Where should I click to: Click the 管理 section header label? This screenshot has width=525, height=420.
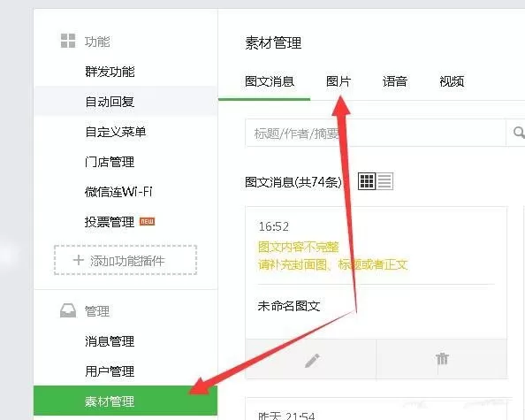coord(97,311)
